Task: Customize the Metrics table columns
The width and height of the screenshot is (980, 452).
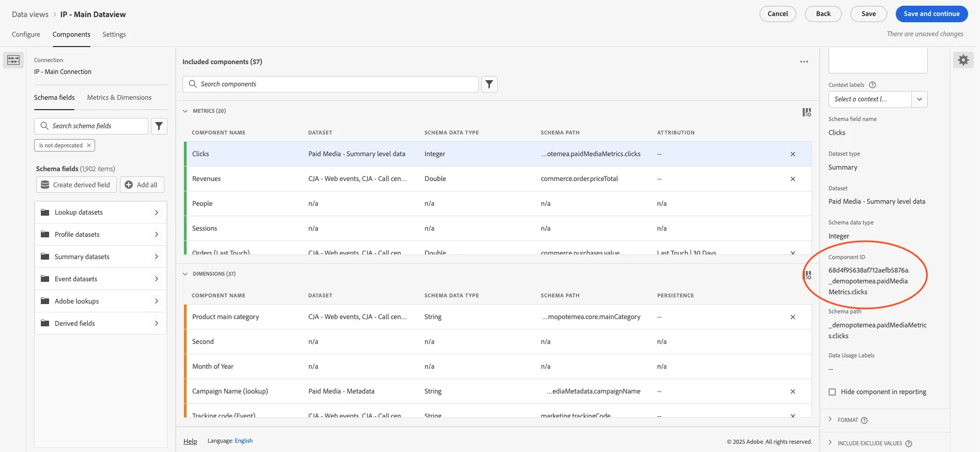Action: tap(806, 112)
